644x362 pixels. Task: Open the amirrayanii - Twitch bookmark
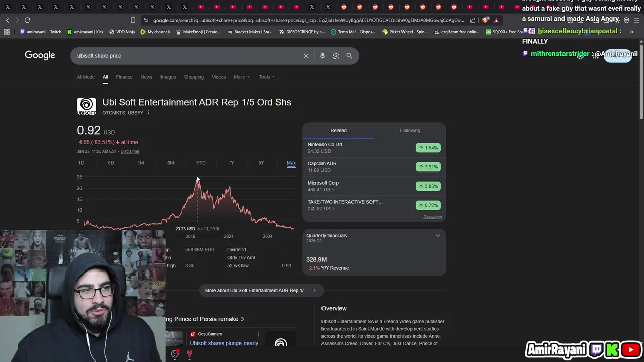pyautogui.click(x=40, y=32)
